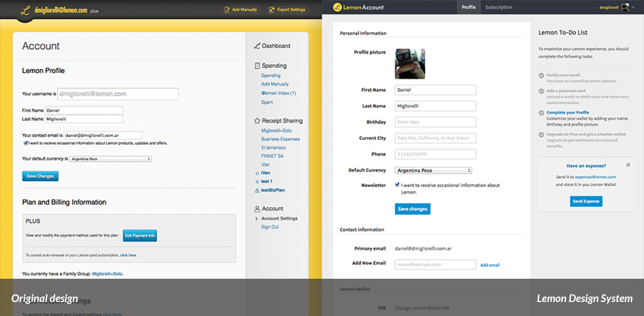Click the arrow next to Account Settings
Viewport: 644px width, 316px height.
coord(257,219)
